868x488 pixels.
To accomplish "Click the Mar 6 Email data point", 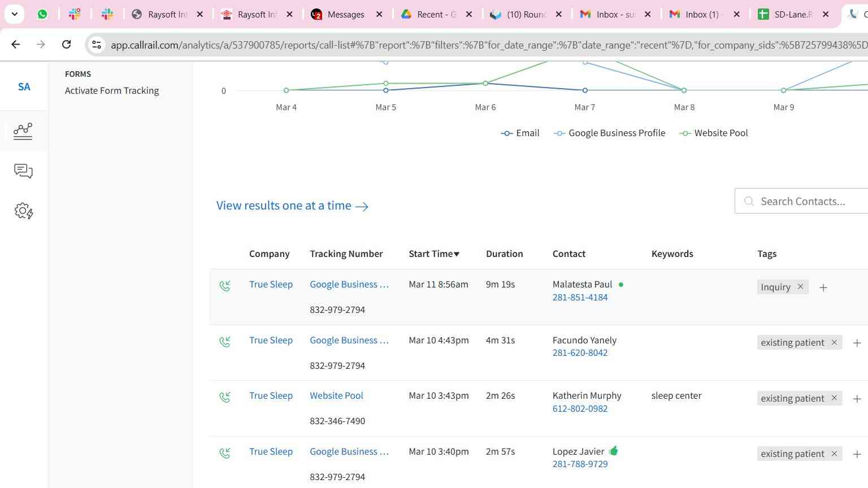I will tap(485, 84).
